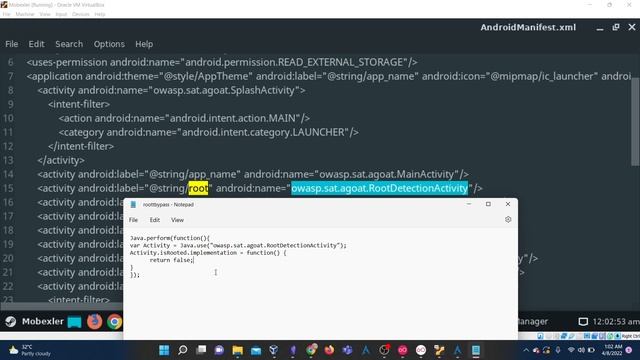Click the Mobexler panel clock

click(616, 322)
